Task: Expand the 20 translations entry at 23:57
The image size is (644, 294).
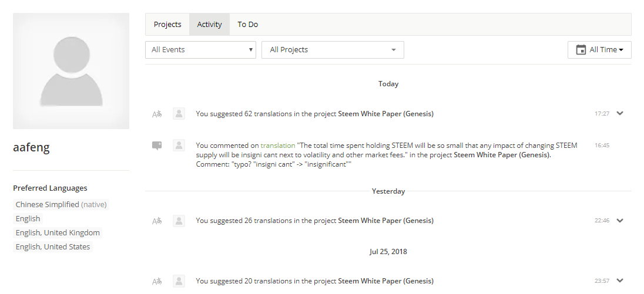Action: pyautogui.click(x=620, y=281)
